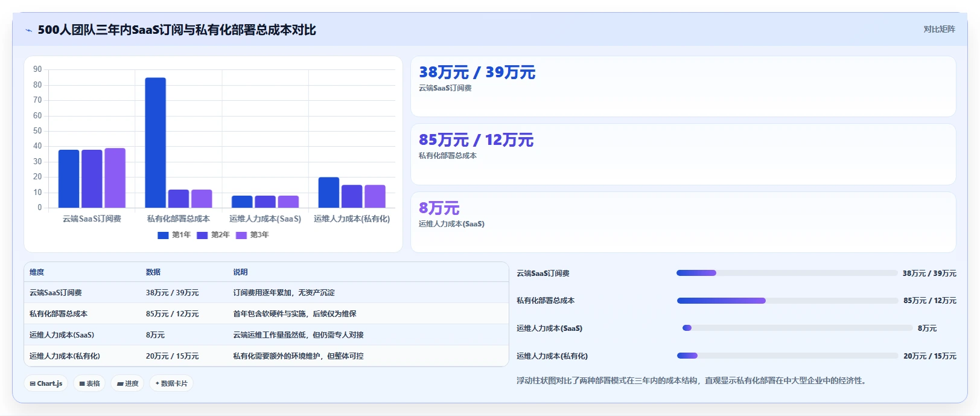Viewport: 980px width, 416px height.
Task: Select the progress label 私有化部署总成本
Action: tap(546, 301)
